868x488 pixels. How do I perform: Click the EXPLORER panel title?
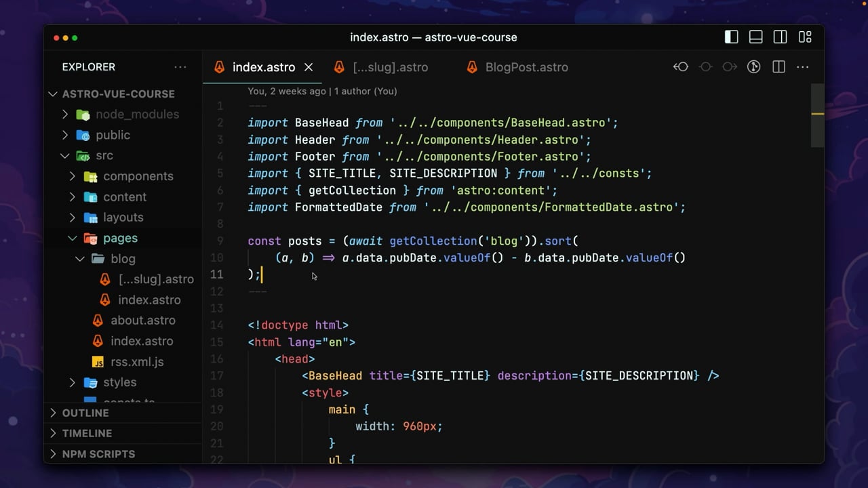pos(88,67)
